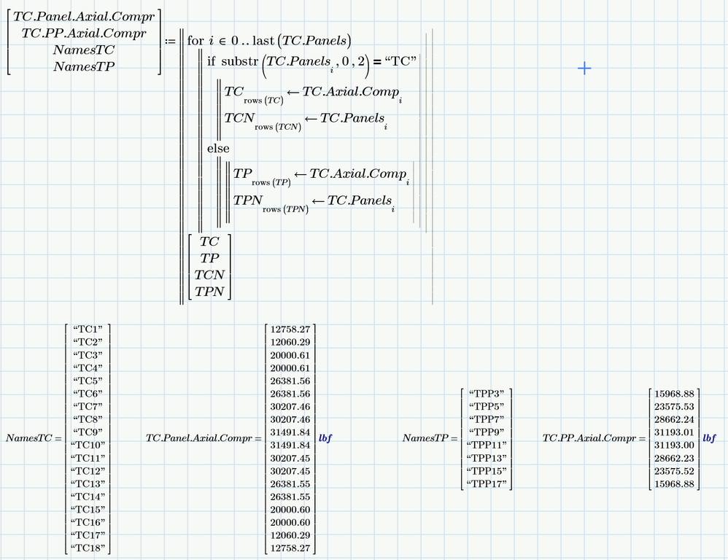Select value 23575.53
This screenshot has width=728, height=560.
(674, 407)
